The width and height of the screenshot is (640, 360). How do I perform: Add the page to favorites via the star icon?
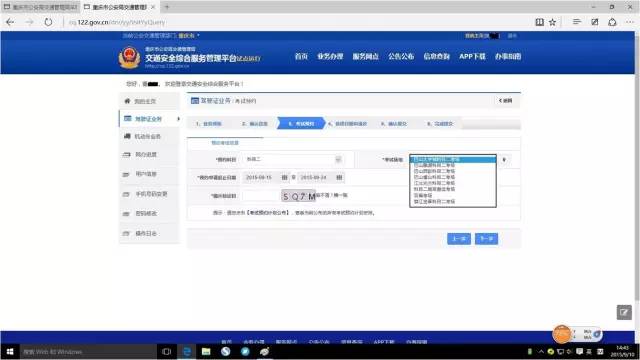(x=552, y=22)
